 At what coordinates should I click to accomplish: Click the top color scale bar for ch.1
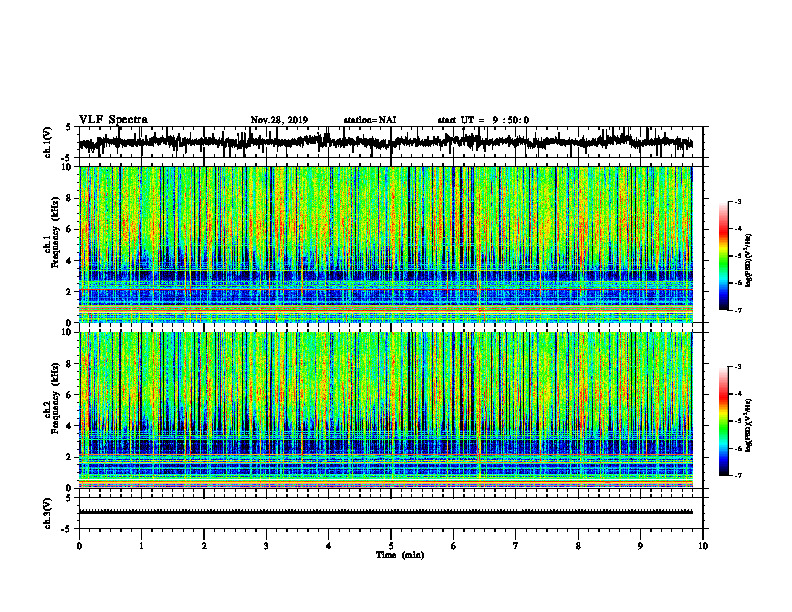coord(723,256)
